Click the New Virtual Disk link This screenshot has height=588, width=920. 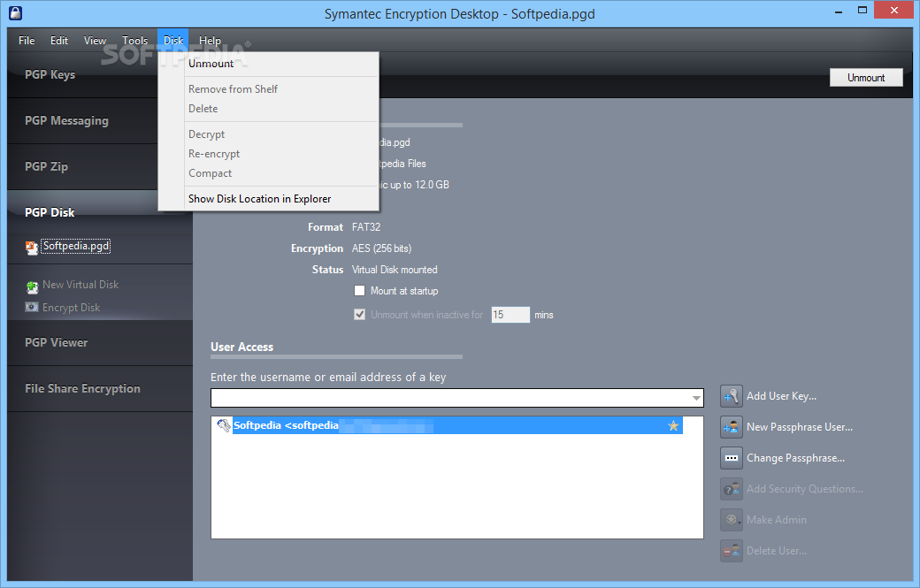[80, 285]
